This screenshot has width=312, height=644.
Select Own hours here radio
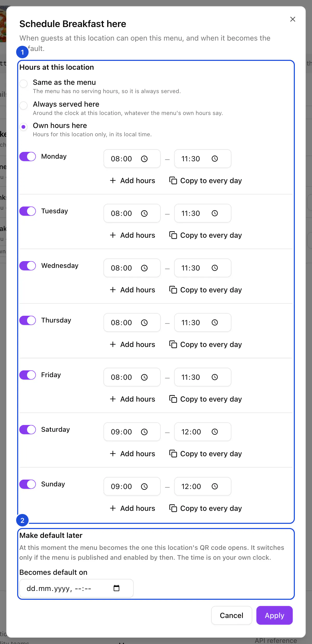coord(23,127)
